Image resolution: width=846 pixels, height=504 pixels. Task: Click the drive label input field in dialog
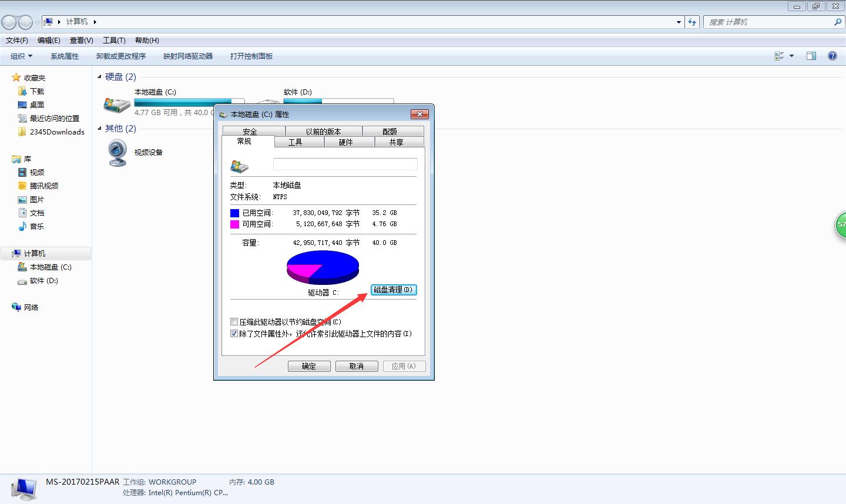[345, 164]
